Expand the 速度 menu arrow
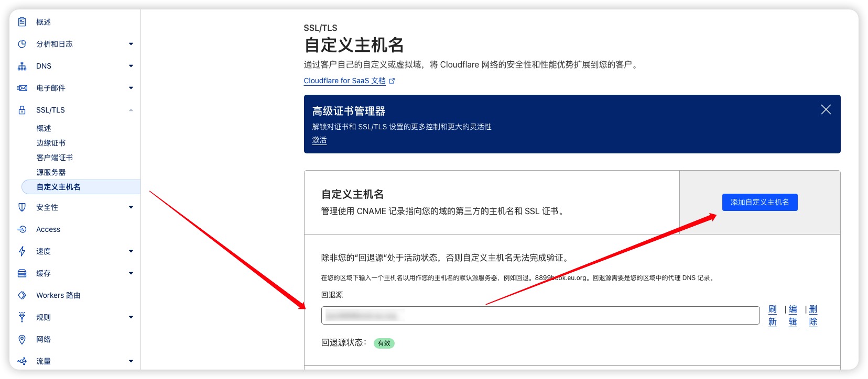This screenshot has width=868, height=379. pyautogui.click(x=131, y=251)
